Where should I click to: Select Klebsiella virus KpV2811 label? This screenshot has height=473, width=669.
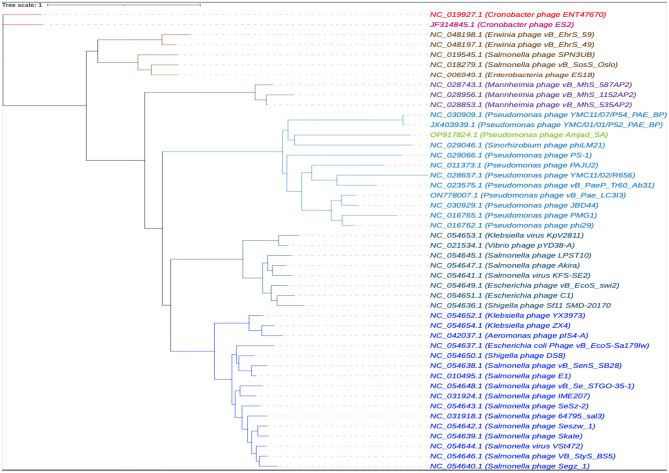click(x=506, y=235)
